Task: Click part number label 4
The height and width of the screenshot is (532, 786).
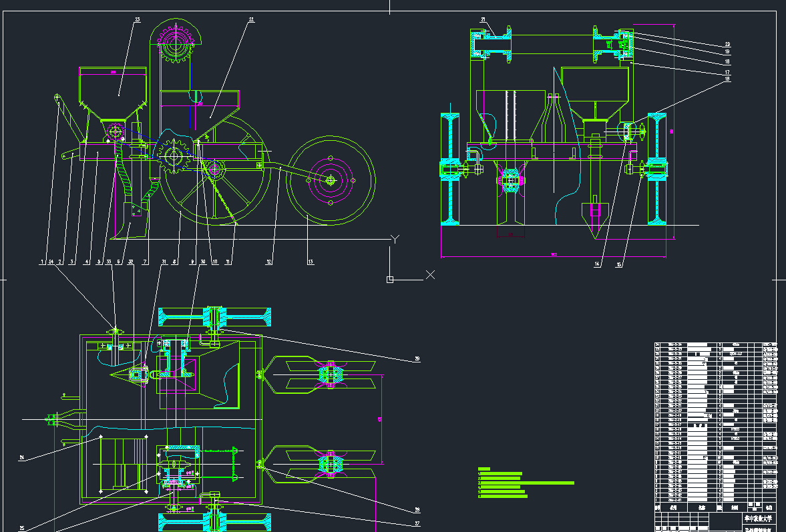Action: coord(87,262)
